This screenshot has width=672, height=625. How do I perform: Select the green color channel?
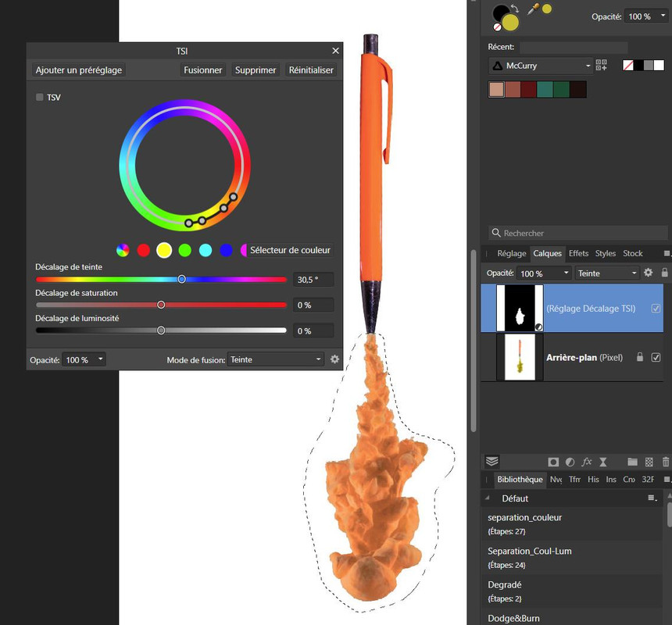point(184,250)
